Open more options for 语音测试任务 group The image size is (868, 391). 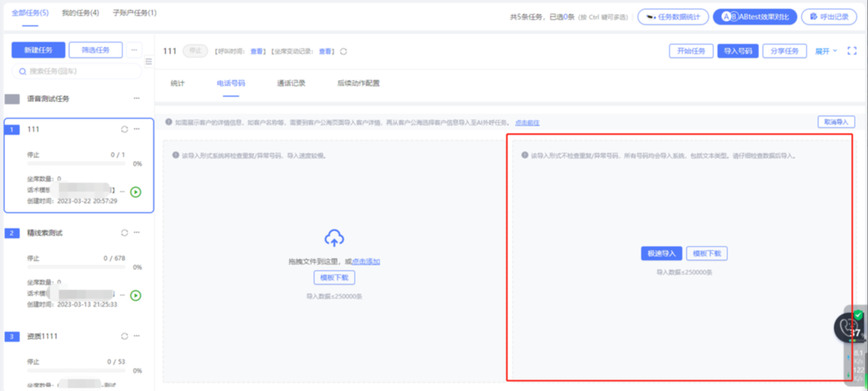tap(136, 99)
